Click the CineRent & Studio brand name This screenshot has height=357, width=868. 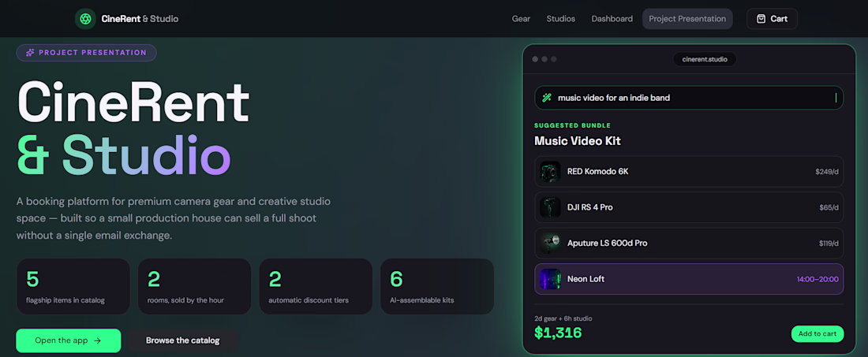(140, 19)
